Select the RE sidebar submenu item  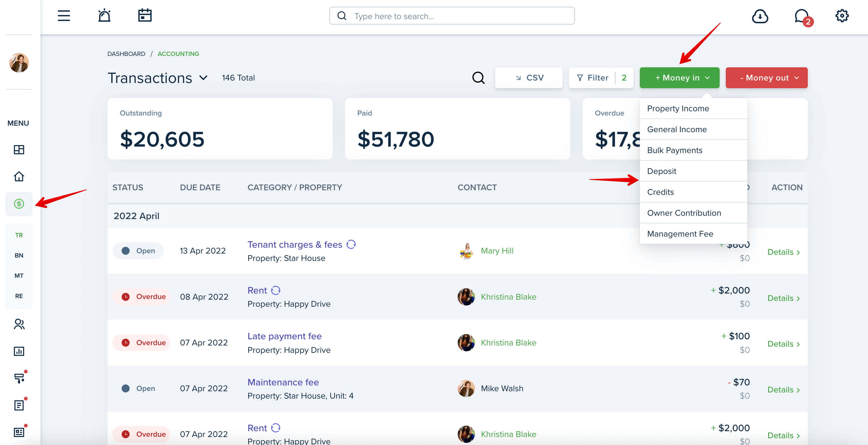pyautogui.click(x=19, y=296)
